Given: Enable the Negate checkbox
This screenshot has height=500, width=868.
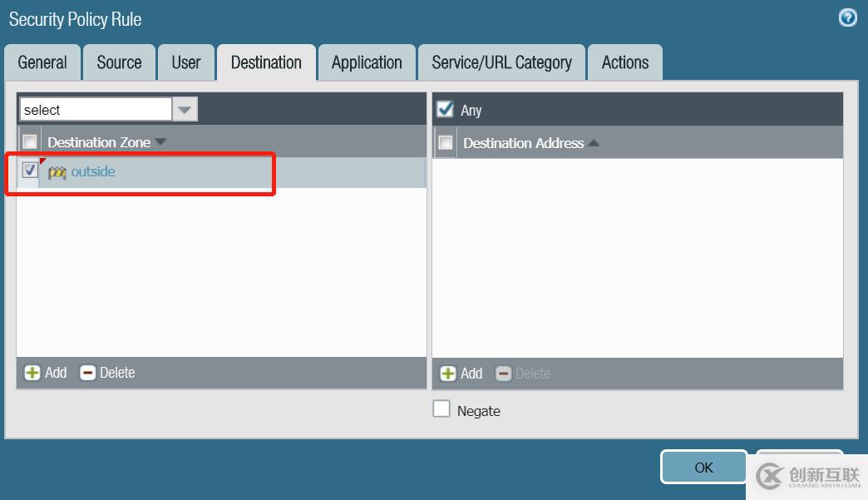Looking at the screenshot, I should [441, 409].
